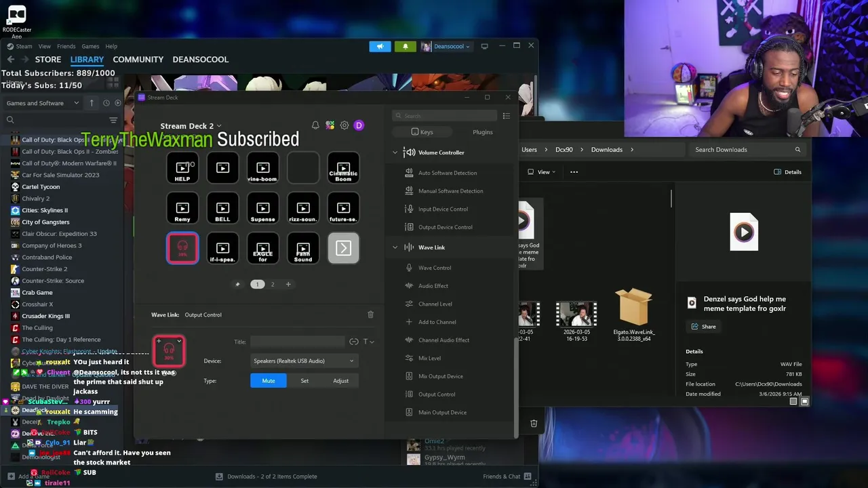Open the View dropdown in File Explorer
The image size is (868, 488).
click(541, 172)
